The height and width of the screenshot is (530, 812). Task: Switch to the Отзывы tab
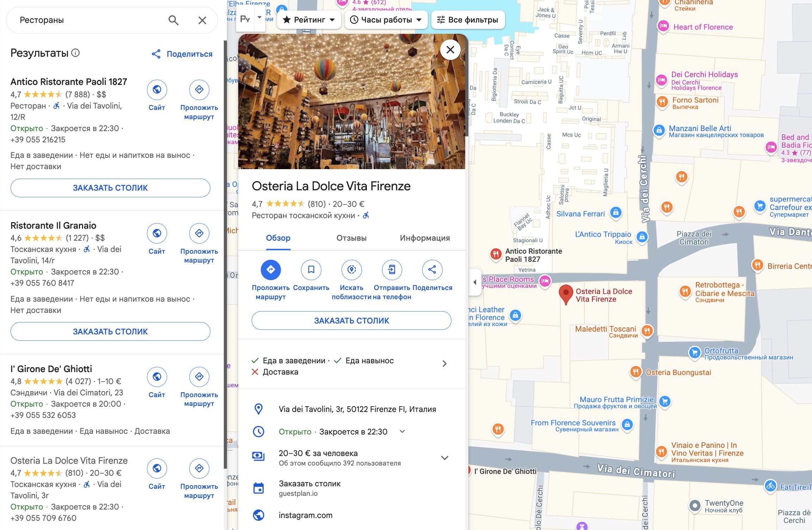(x=351, y=238)
